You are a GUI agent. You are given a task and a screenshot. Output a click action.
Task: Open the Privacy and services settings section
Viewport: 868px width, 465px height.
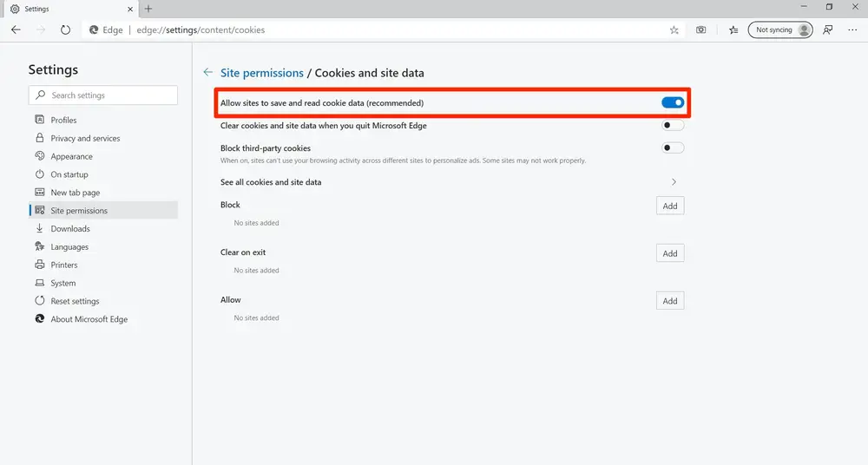[85, 139]
